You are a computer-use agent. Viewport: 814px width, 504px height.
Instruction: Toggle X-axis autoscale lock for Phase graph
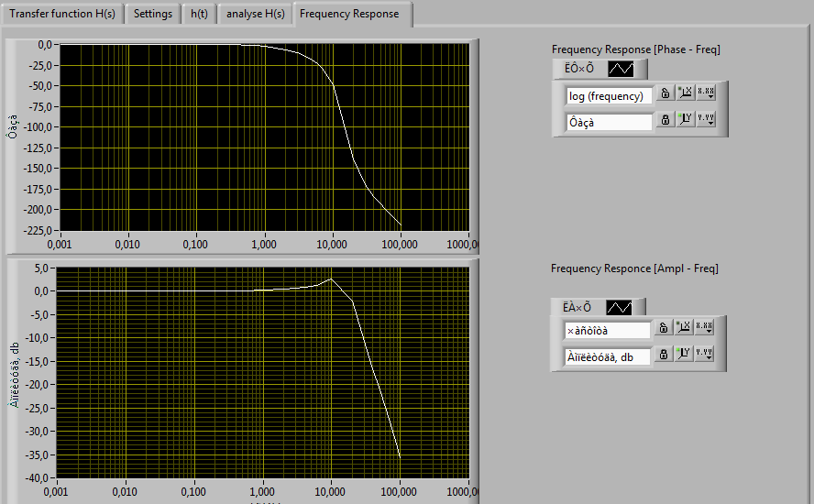pos(665,93)
